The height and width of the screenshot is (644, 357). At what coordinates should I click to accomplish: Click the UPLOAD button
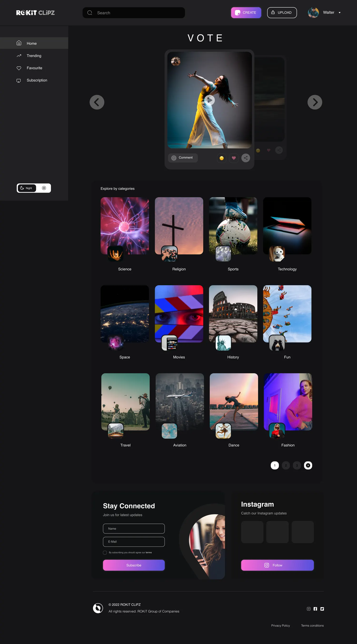coord(282,13)
